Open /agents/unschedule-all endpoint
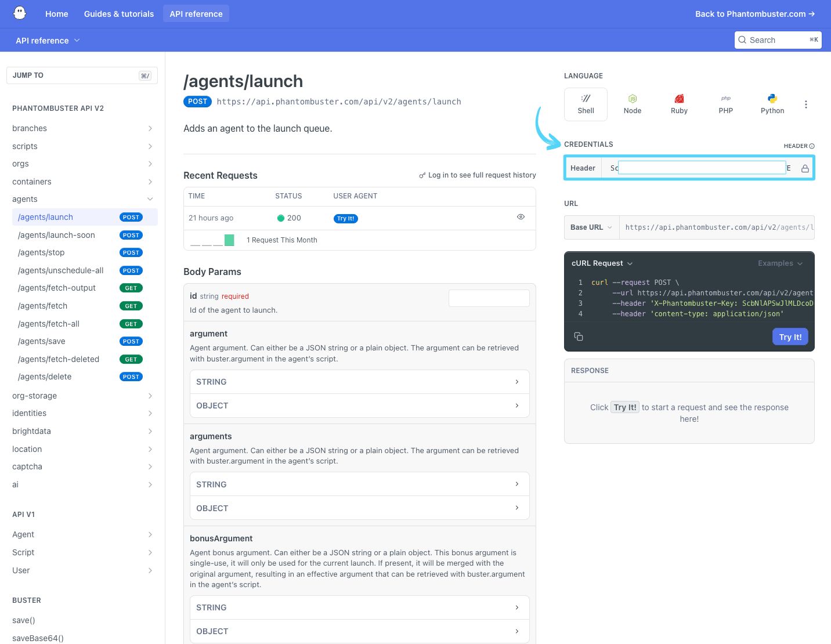 (x=85, y=270)
